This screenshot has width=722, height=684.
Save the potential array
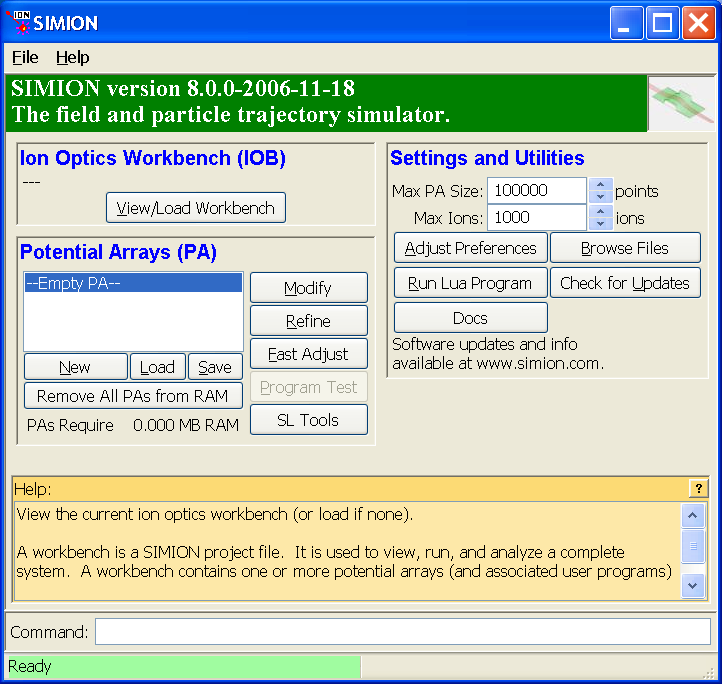click(215, 367)
